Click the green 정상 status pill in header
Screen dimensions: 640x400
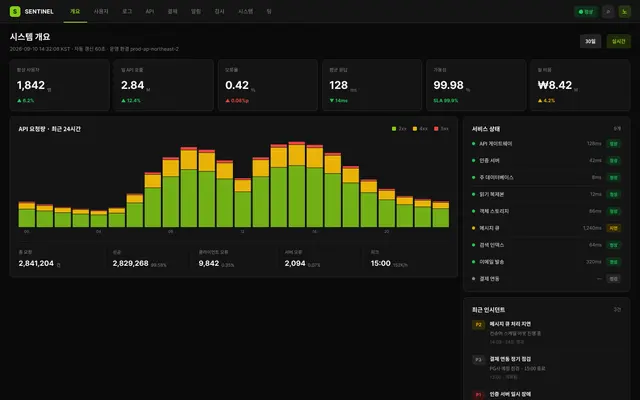[x=586, y=12]
